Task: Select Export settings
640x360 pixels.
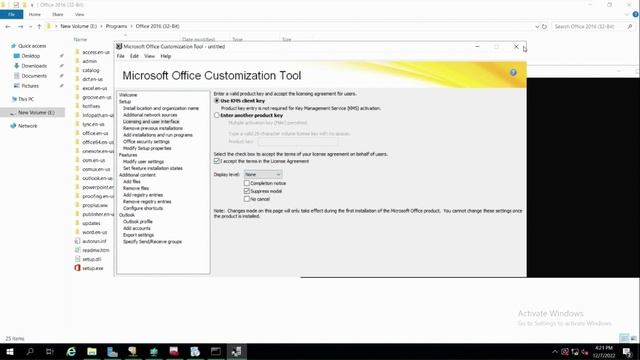Action: [x=138, y=235]
